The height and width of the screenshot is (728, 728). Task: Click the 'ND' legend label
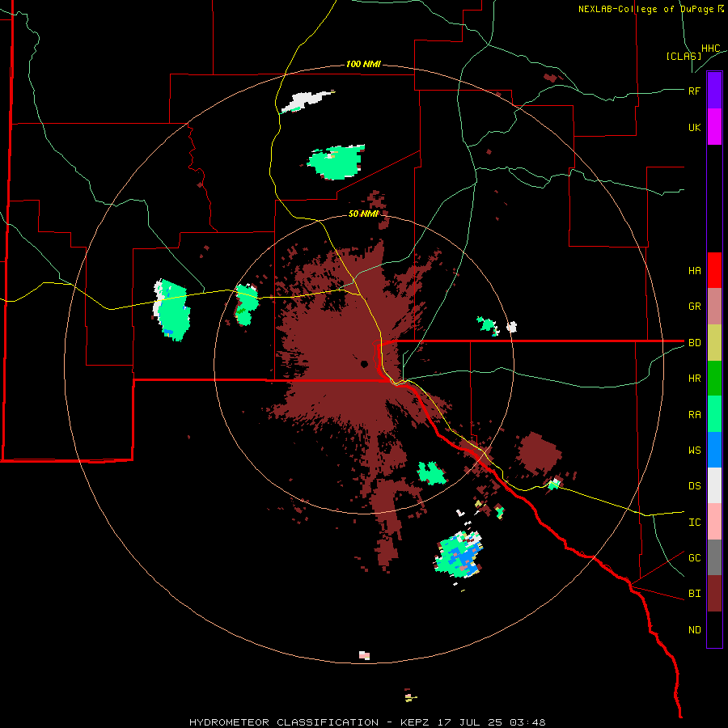(694, 630)
